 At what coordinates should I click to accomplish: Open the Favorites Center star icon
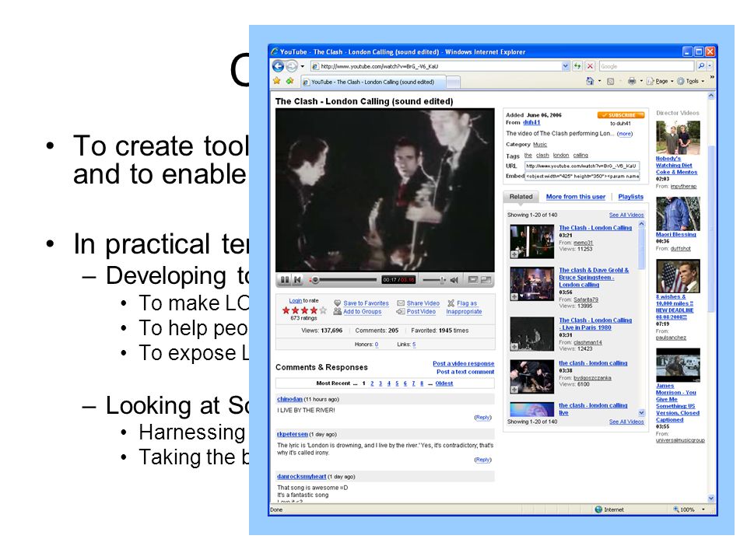pos(277,81)
